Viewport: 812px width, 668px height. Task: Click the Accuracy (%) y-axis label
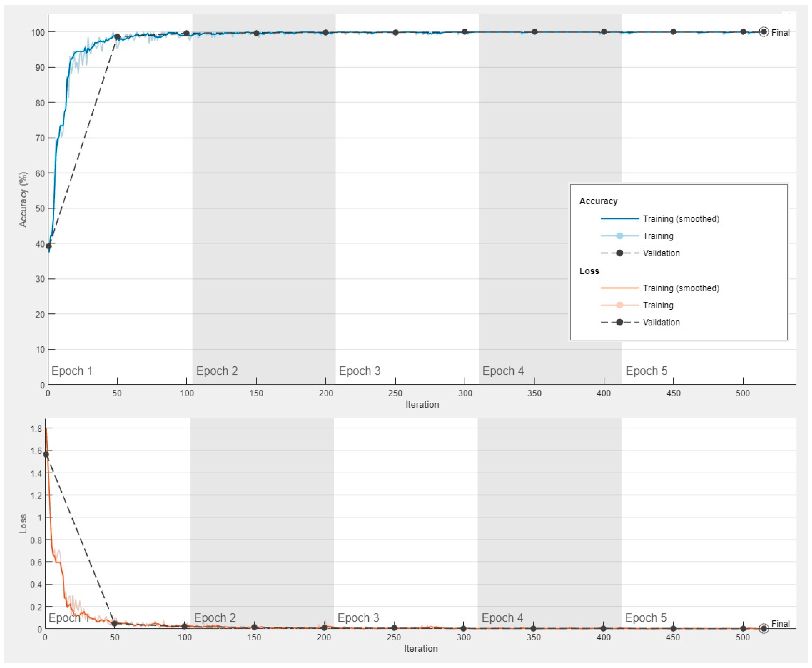point(24,199)
